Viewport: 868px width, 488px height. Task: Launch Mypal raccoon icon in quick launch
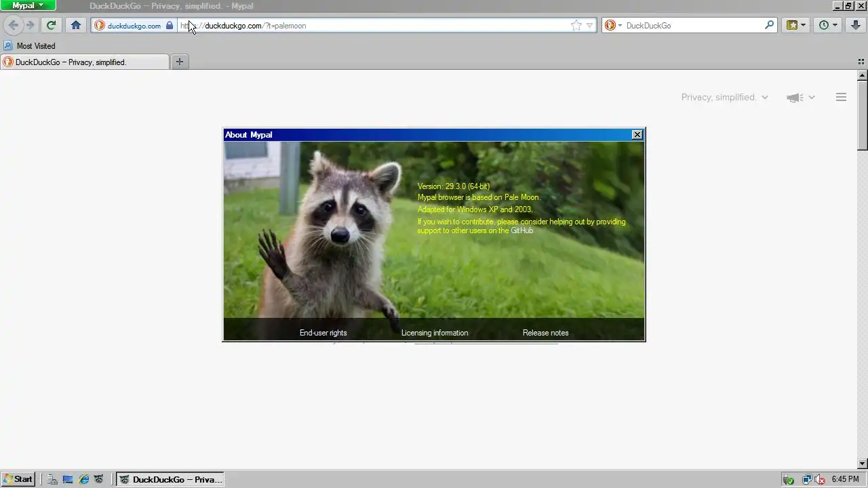coord(99,479)
